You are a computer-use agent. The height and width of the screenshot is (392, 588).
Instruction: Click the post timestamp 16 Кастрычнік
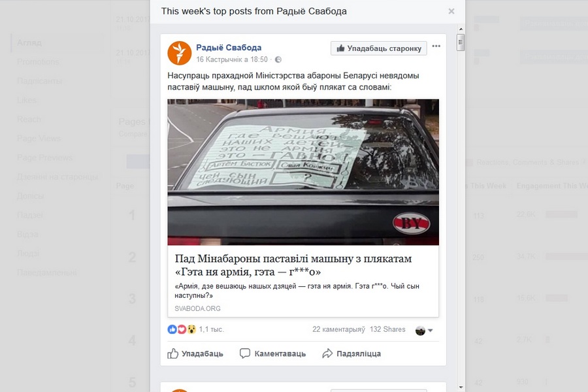(x=232, y=59)
